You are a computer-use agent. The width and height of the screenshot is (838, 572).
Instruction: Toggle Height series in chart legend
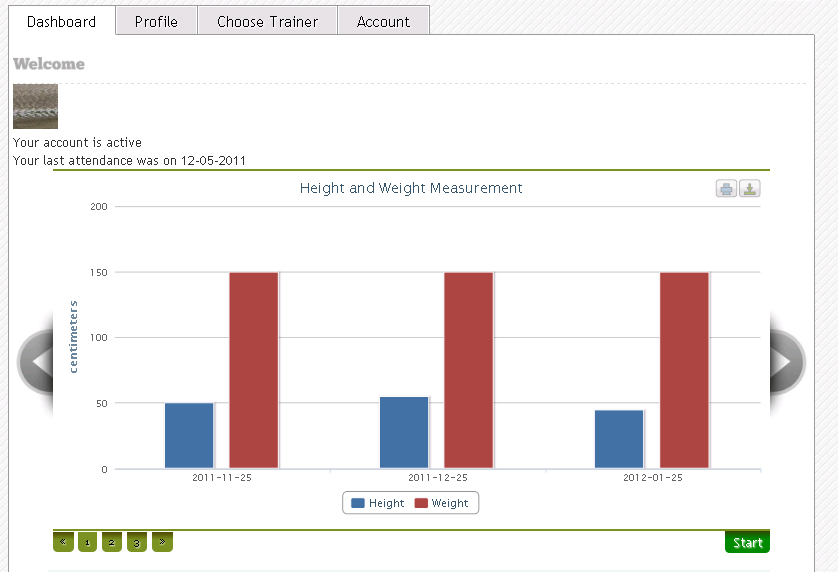coord(378,503)
